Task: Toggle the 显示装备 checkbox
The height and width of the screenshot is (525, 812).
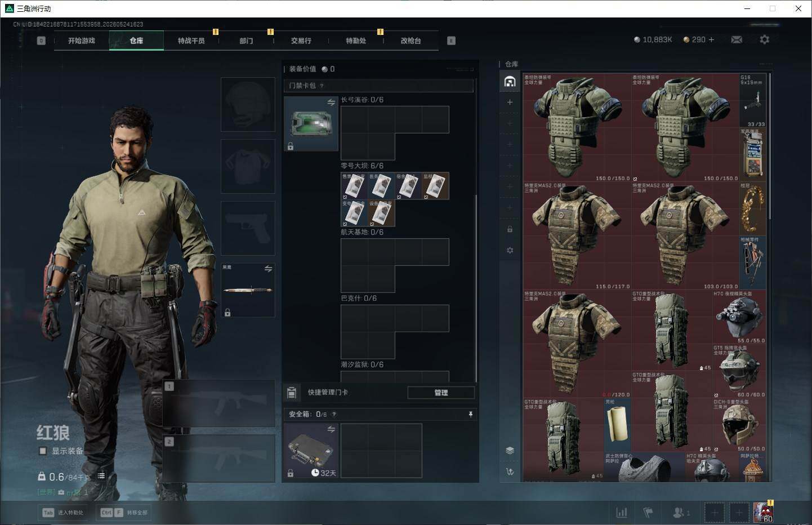Action: 42,451
